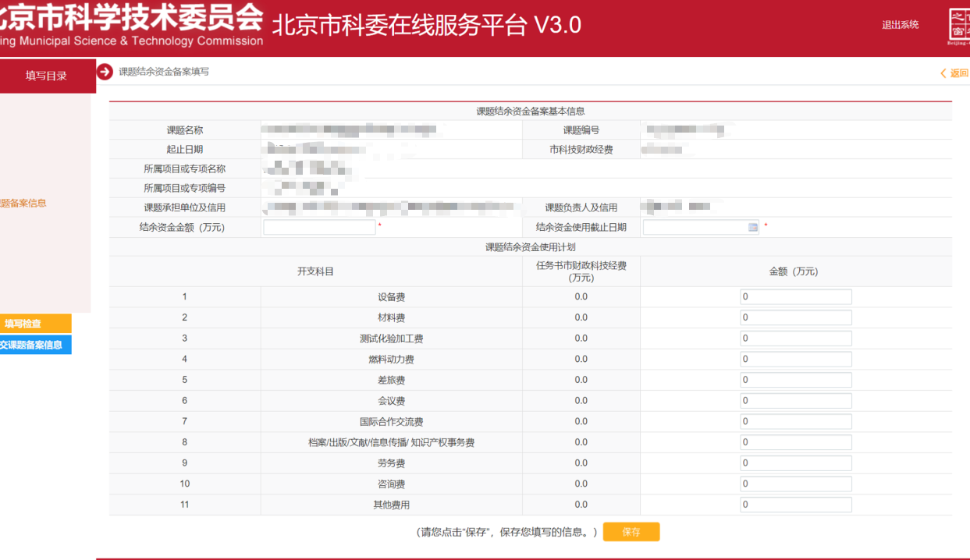Click the 结余资金使用截止日期 date field
The image size is (970, 560).
coord(695,228)
